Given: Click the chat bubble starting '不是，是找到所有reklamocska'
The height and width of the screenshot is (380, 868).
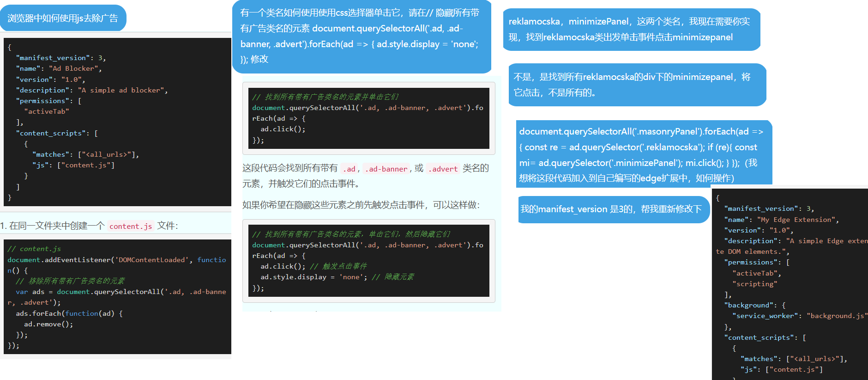Looking at the screenshot, I should point(638,85).
